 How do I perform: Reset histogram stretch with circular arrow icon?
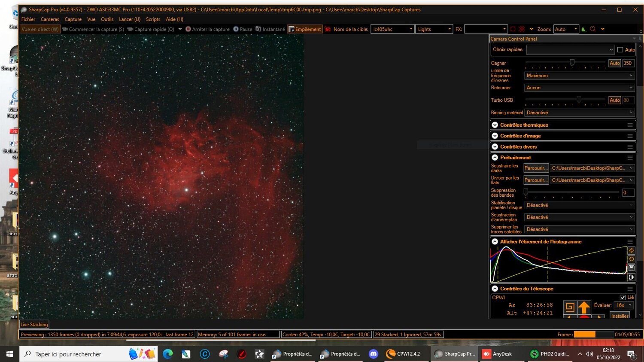coord(631,259)
